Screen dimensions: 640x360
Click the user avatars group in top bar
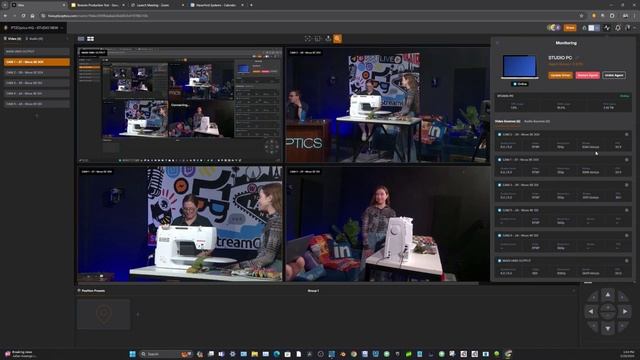[553, 28]
